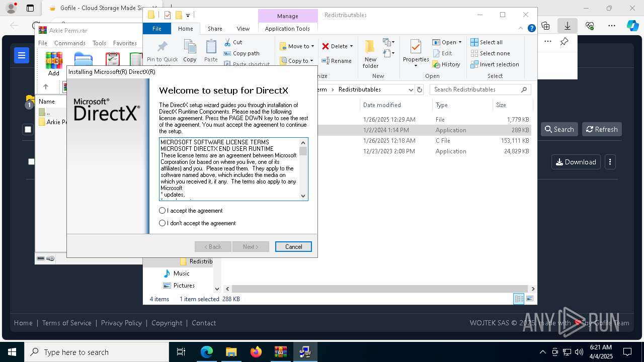The width and height of the screenshot is (644, 362).
Task: Switch to the View ribbon tab
Action: click(243, 29)
